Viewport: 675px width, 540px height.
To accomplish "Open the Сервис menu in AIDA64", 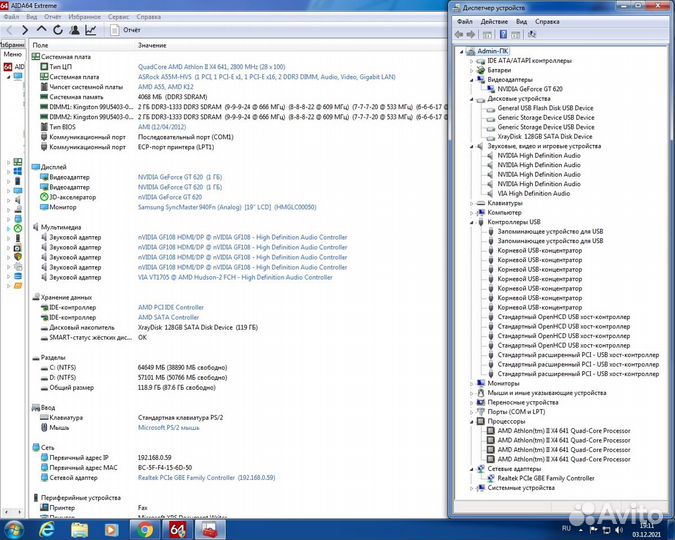I will [118, 17].
